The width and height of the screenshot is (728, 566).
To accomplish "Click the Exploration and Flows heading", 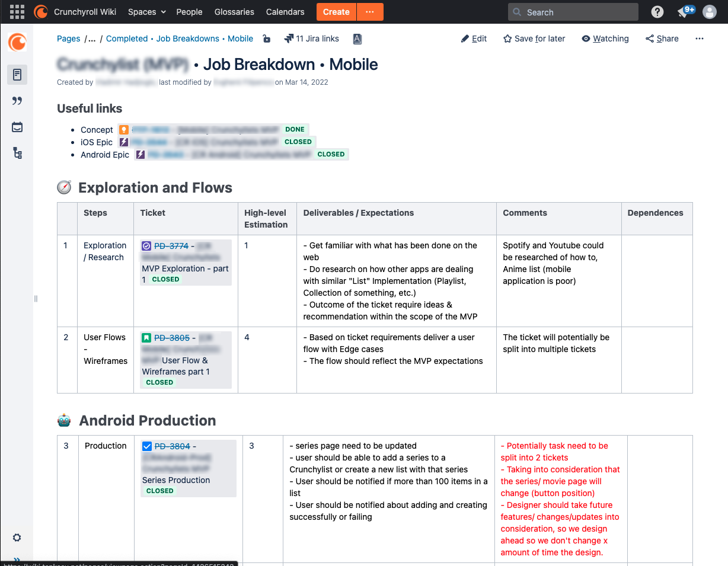I will click(x=155, y=188).
